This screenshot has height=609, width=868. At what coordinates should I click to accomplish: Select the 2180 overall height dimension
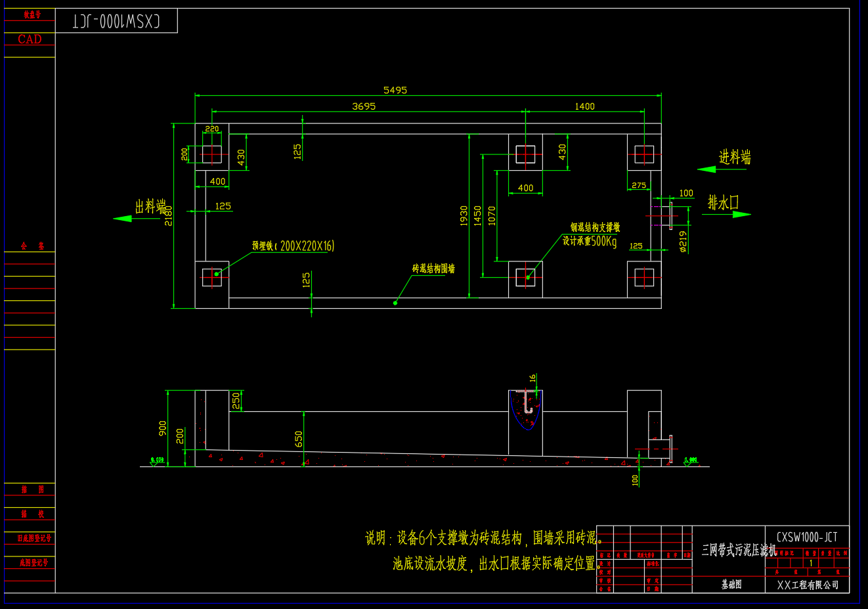coord(169,215)
